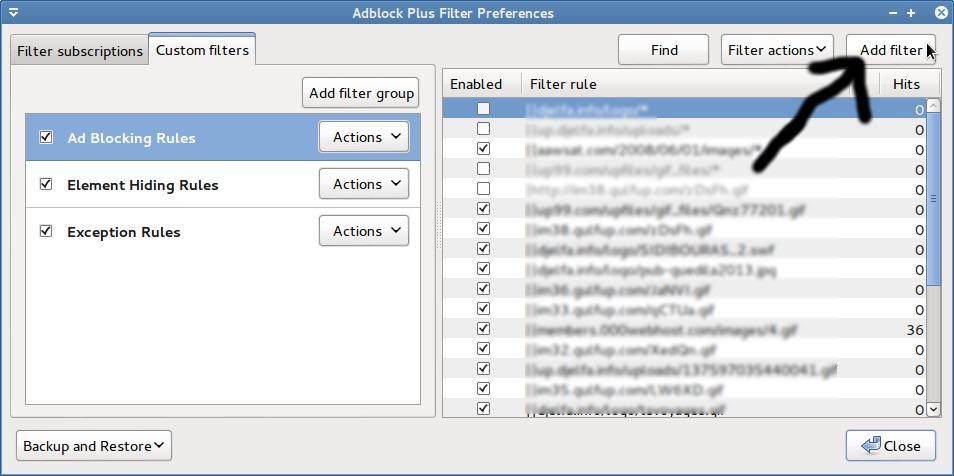The height and width of the screenshot is (476, 954).
Task: Click the scrollbar up arrow in filter list
Action: click(x=934, y=104)
